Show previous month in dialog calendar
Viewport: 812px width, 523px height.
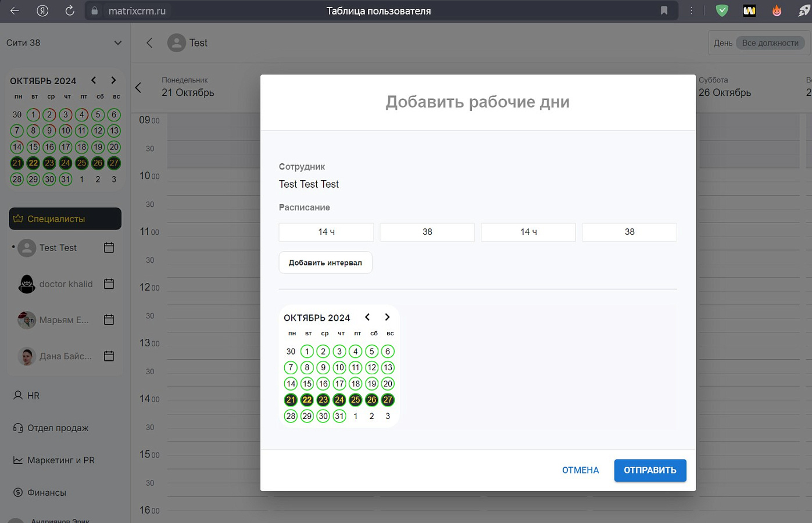(x=367, y=317)
